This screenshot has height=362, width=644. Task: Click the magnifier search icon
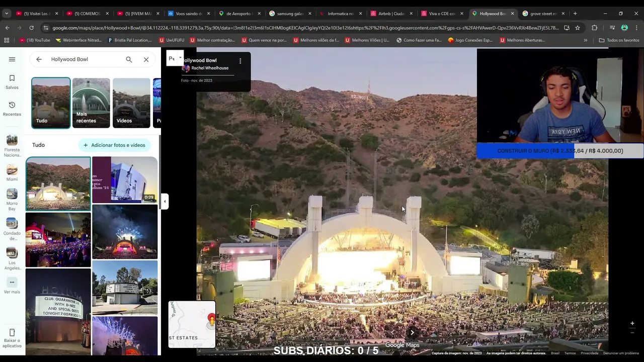click(x=129, y=59)
